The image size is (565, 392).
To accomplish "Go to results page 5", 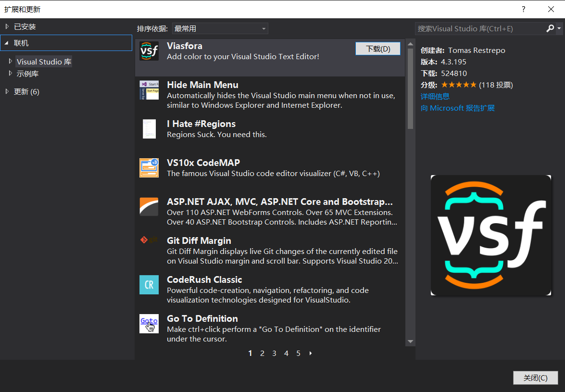I will coord(298,354).
